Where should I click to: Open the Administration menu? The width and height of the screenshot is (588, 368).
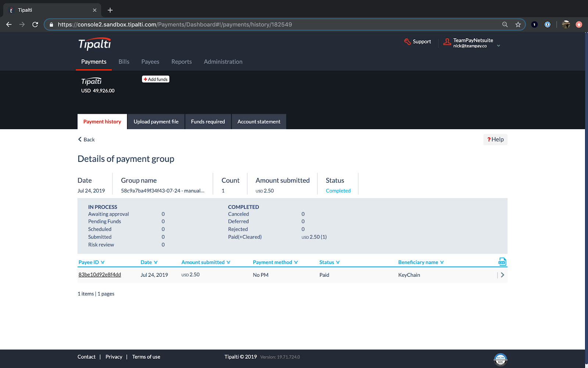coord(223,62)
